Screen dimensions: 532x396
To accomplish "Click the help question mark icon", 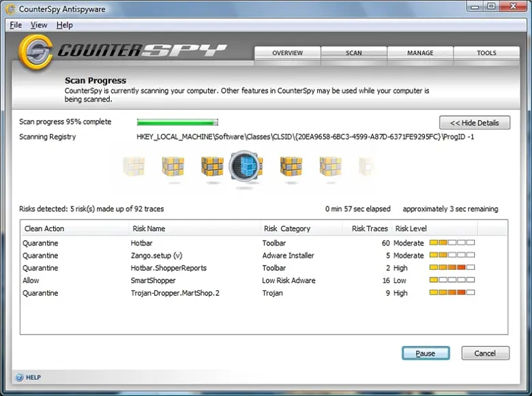I will point(19,377).
